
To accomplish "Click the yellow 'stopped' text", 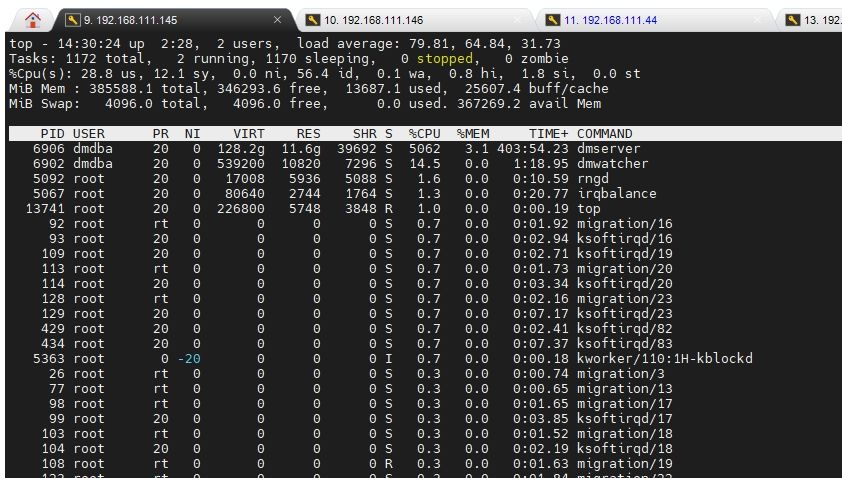I will tap(445, 59).
